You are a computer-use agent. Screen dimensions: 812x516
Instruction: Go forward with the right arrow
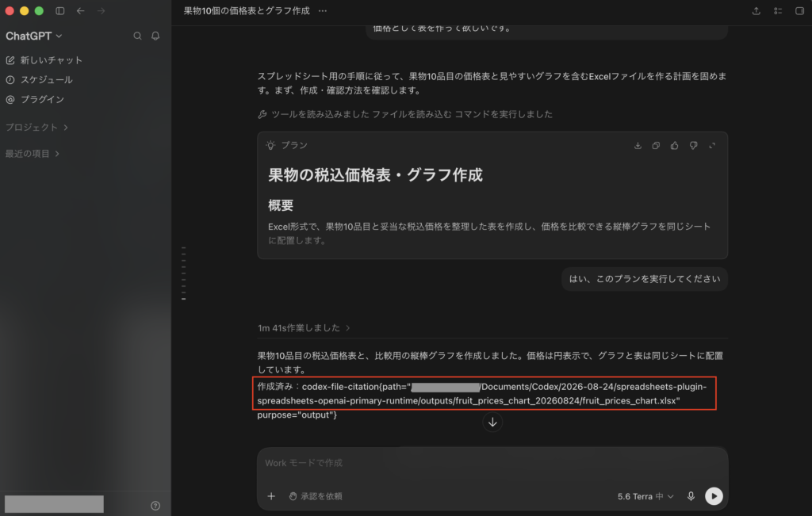pyautogui.click(x=101, y=10)
